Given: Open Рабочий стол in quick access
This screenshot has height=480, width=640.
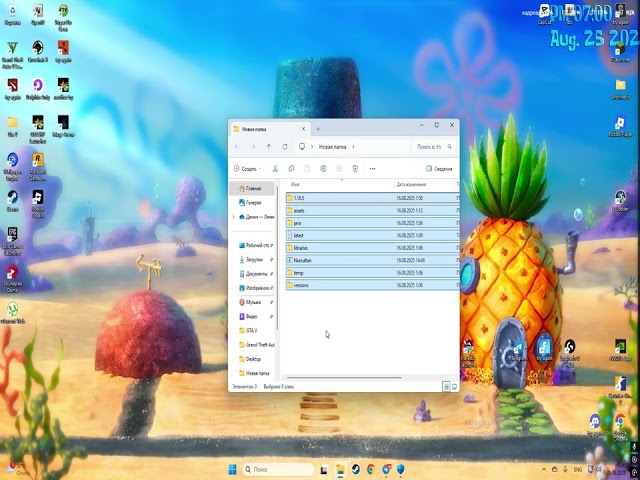Looking at the screenshot, I should tap(256, 245).
